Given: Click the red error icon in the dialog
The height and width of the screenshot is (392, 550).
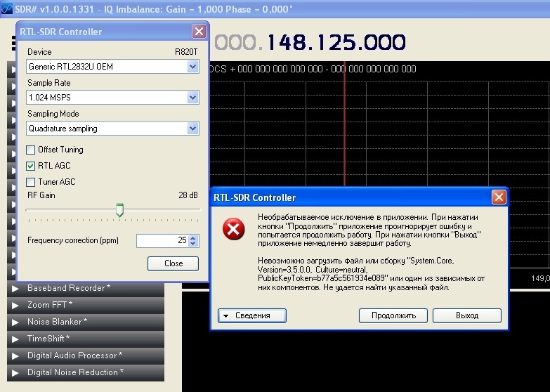Looking at the screenshot, I should click(x=234, y=229).
